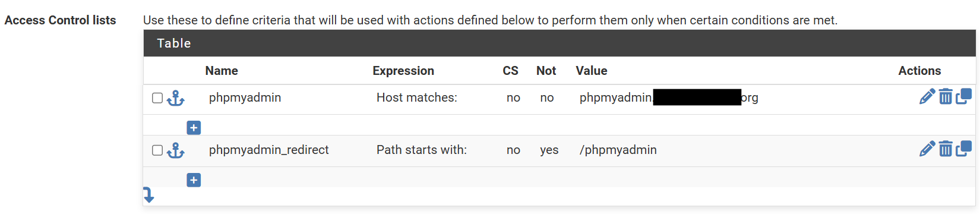Expand details with plus under phpmyadmin_redirect row

point(194,180)
